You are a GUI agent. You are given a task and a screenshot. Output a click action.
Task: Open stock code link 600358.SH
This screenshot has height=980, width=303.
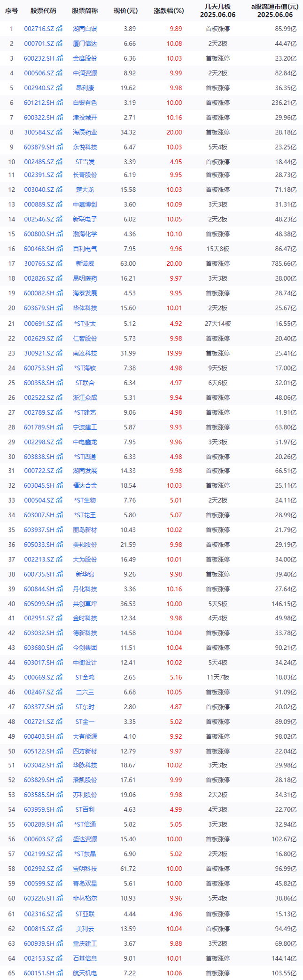coord(39,383)
